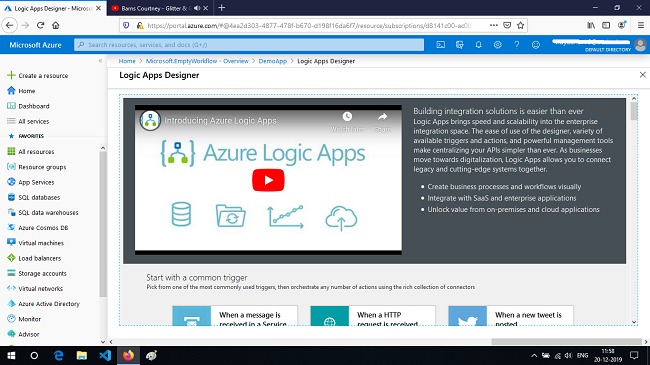Toggle the Firefox sidebar icon

coord(606,25)
